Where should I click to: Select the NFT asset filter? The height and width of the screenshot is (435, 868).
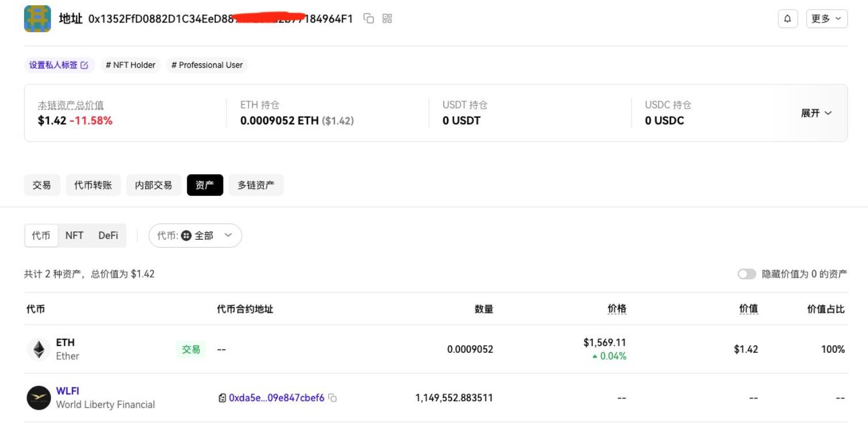point(74,236)
